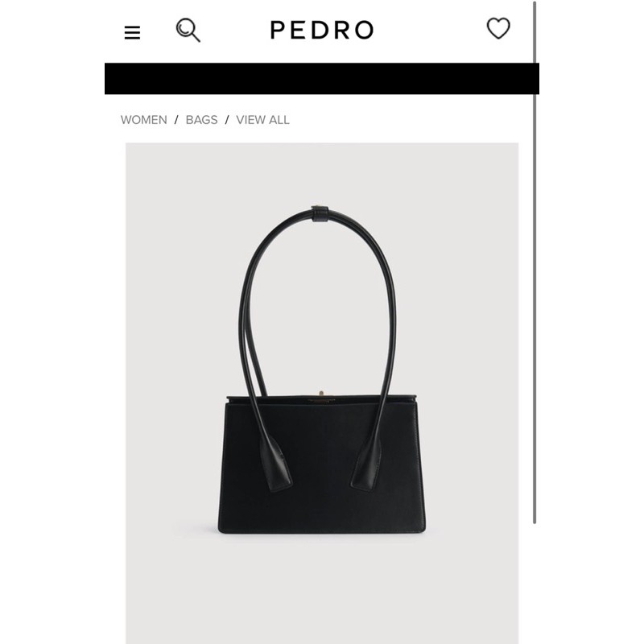The image size is (644, 644).
Task: Open the hamburger navigation menu
Action: [x=132, y=32]
